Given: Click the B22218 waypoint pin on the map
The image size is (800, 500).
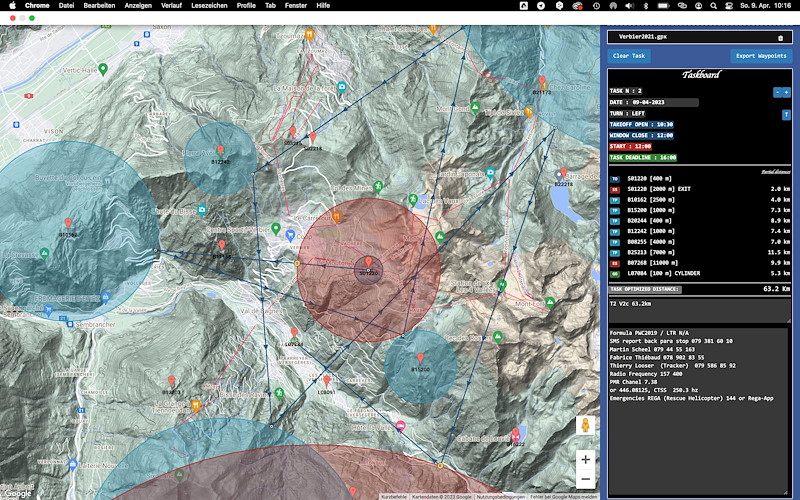Looking at the screenshot, I should pyautogui.click(x=563, y=173).
